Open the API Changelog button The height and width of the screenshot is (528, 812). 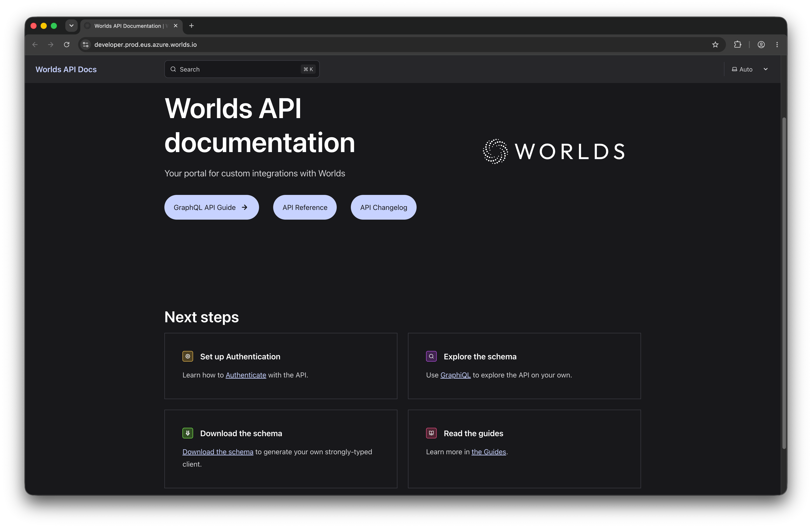pyautogui.click(x=383, y=207)
